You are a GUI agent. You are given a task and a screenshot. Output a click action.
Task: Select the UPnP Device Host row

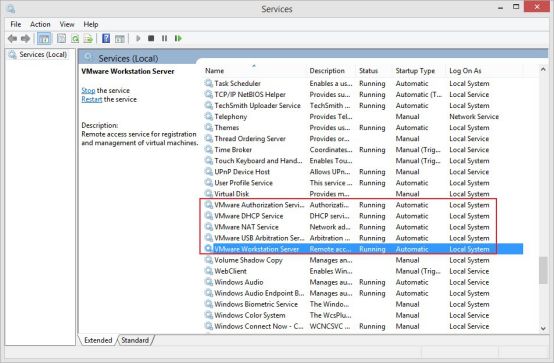pyautogui.click(x=363, y=171)
